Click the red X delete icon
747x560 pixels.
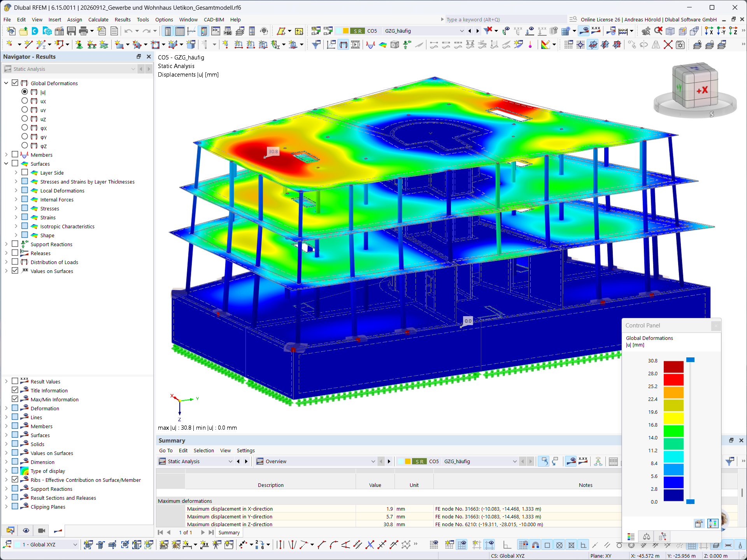click(668, 45)
